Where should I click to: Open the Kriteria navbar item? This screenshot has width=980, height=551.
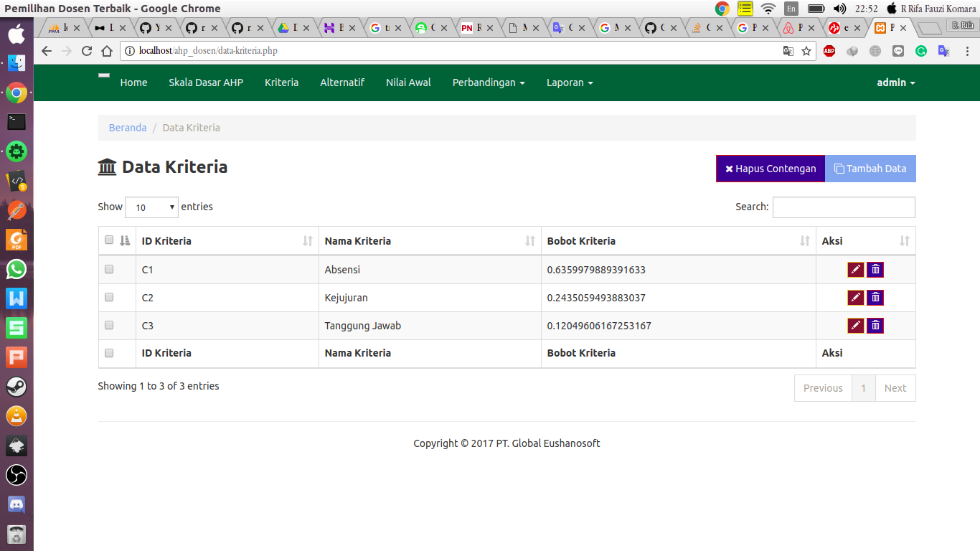tap(281, 83)
